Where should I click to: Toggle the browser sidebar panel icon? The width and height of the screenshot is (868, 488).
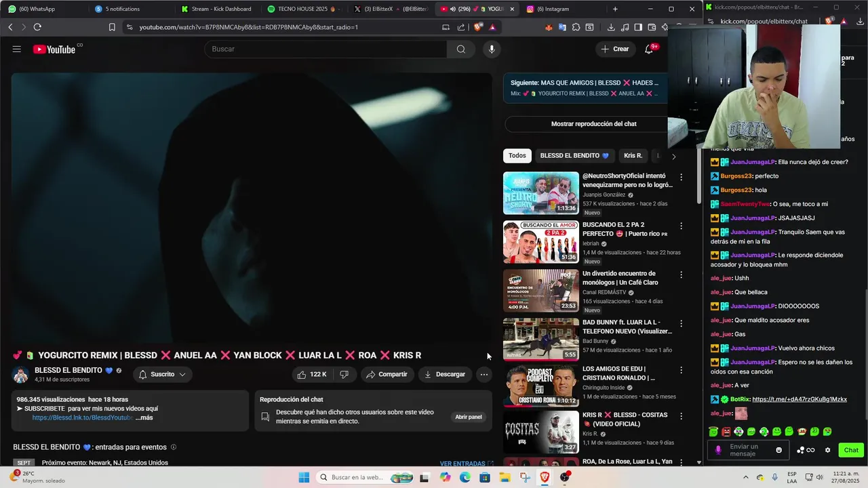pyautogui.click(x=638, y=27)
